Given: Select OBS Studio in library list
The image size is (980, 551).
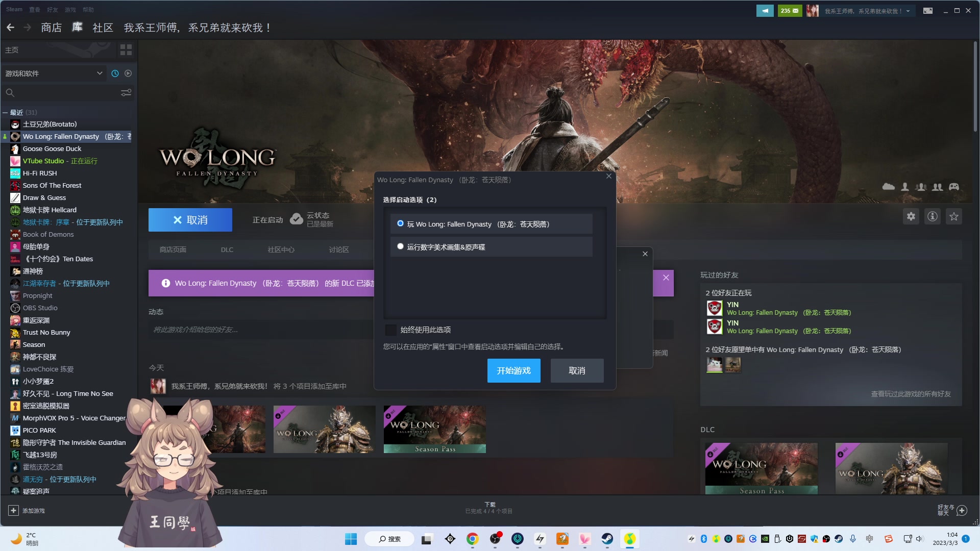Looking at the screenshot, I should [40, 308].
